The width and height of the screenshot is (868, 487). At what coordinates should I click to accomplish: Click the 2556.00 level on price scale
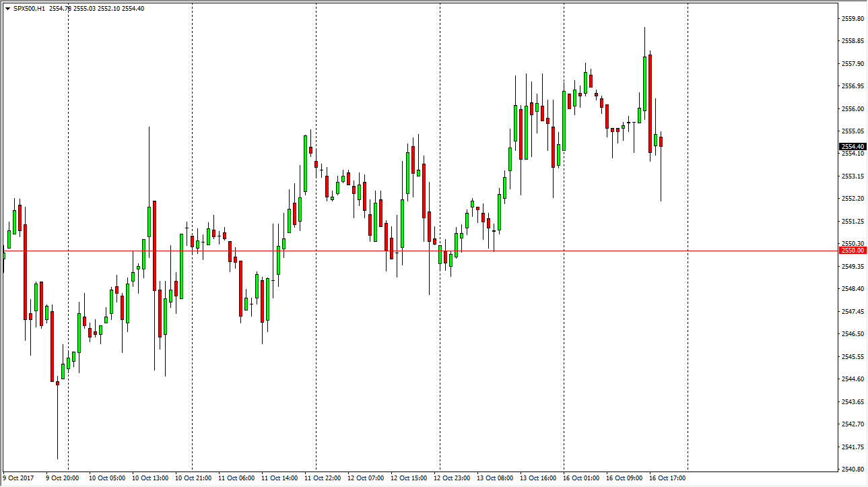point(851,108)
